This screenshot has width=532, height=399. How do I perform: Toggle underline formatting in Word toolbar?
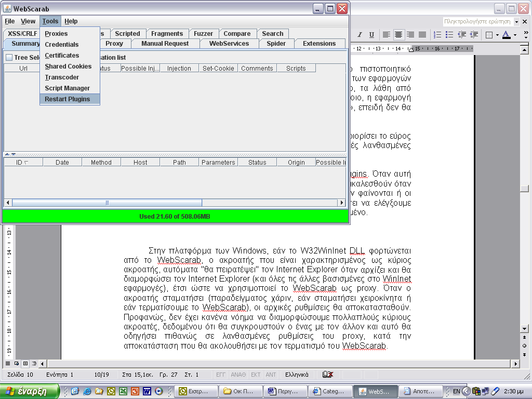(x=371, y=35)
